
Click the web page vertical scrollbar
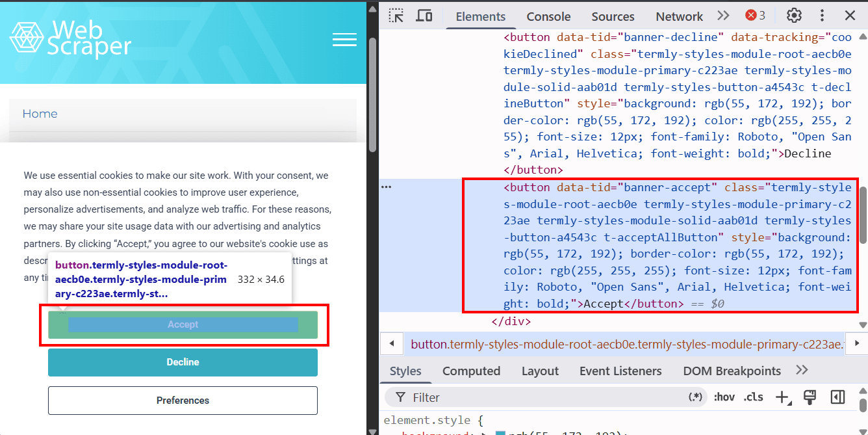(x=372, y=94)
